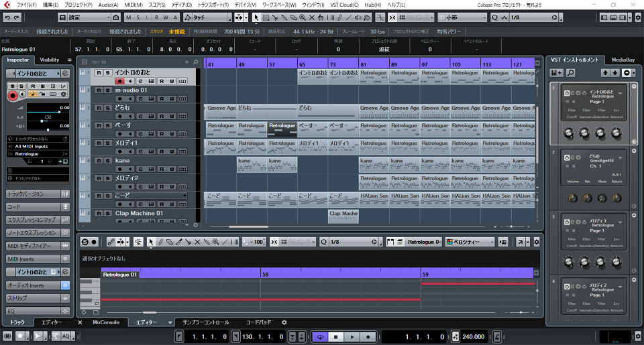Select the object selection arrow tool in project toolbar
This screenshot has height=345, width=644.
(x=256, y=17)
